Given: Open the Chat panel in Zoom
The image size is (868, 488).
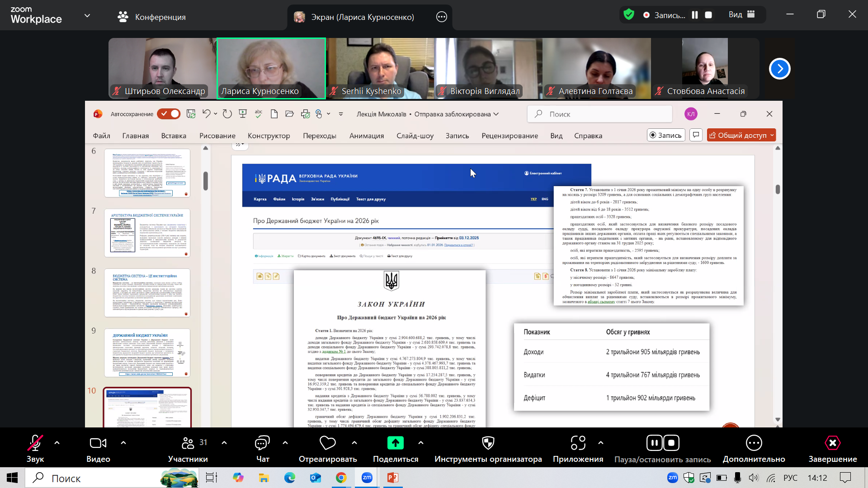Looking at the screenshot, I should coord(262,443).
